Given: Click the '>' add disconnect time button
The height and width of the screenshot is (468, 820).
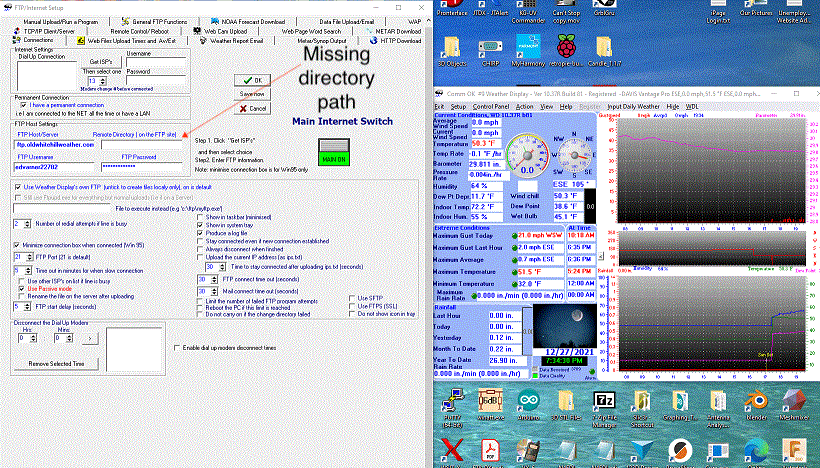Looking at the screenshot, I should (90, 338).
